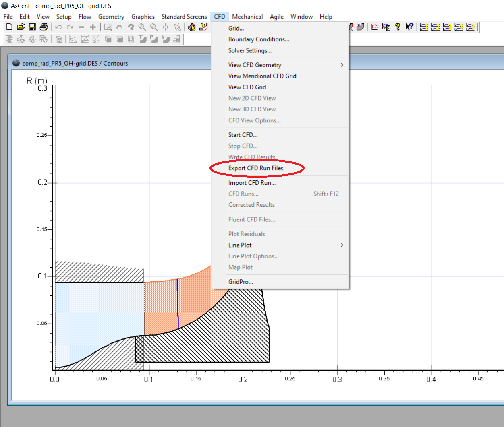The image size is (504, 427).
Task: Click the previous view curved arrow icon
Action: tap(131, 27)
